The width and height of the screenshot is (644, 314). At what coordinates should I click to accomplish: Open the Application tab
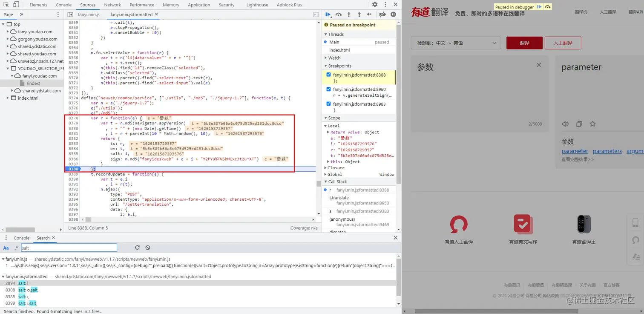pos(199,5)
